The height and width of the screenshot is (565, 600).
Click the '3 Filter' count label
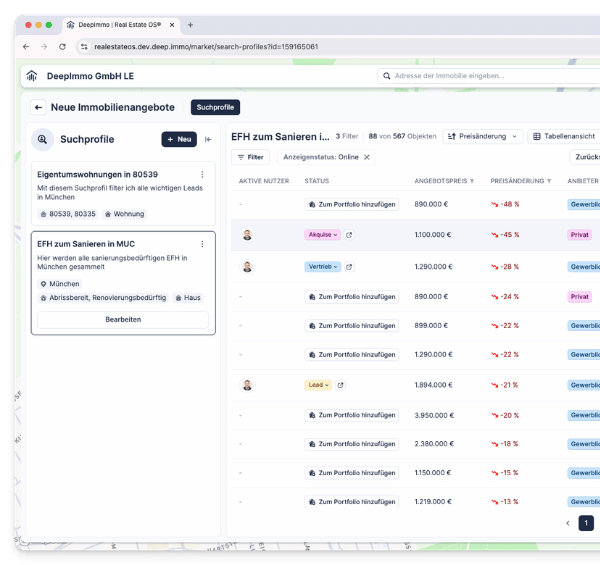(347, 136)
